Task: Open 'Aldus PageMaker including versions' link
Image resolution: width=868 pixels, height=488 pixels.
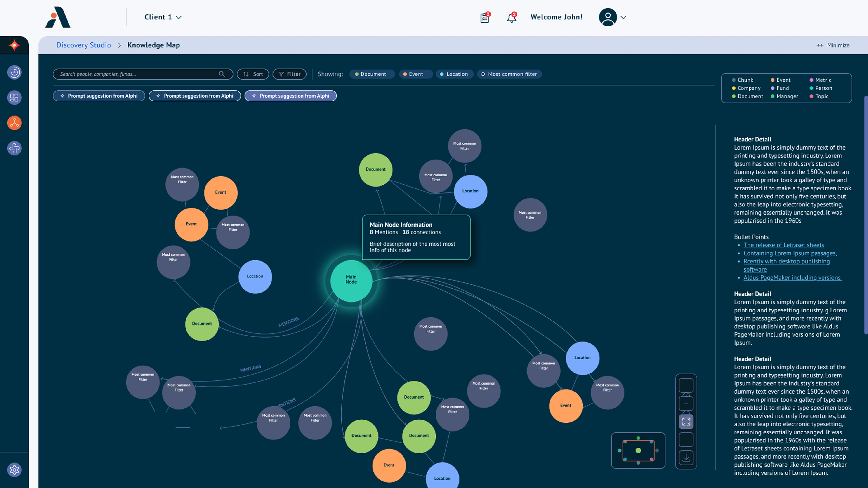Action: [793, 277]
